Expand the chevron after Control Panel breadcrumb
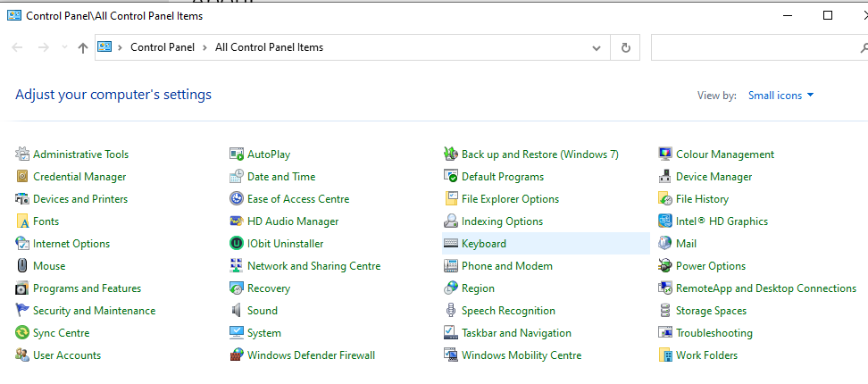This screenshot has width=868, height=384. (204, 47)
